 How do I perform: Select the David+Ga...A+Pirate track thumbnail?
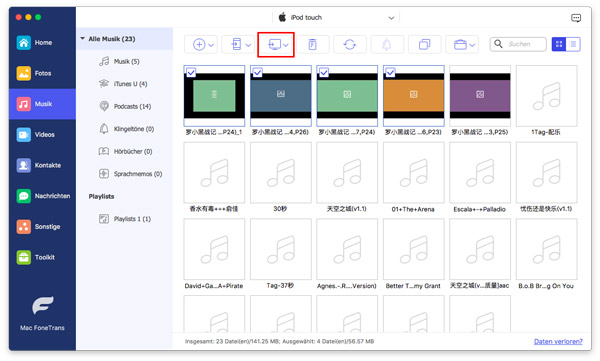point(214,249)
